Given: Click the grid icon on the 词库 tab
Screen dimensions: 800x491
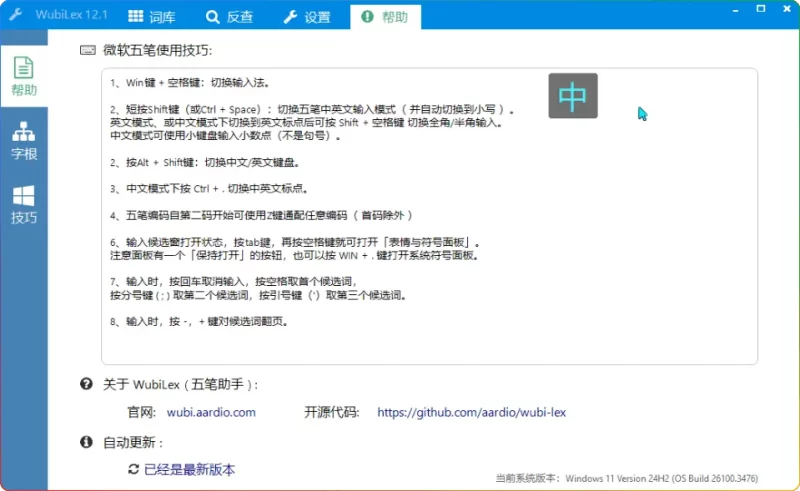Looking at the screenshot, I should [x=136, y=16].
